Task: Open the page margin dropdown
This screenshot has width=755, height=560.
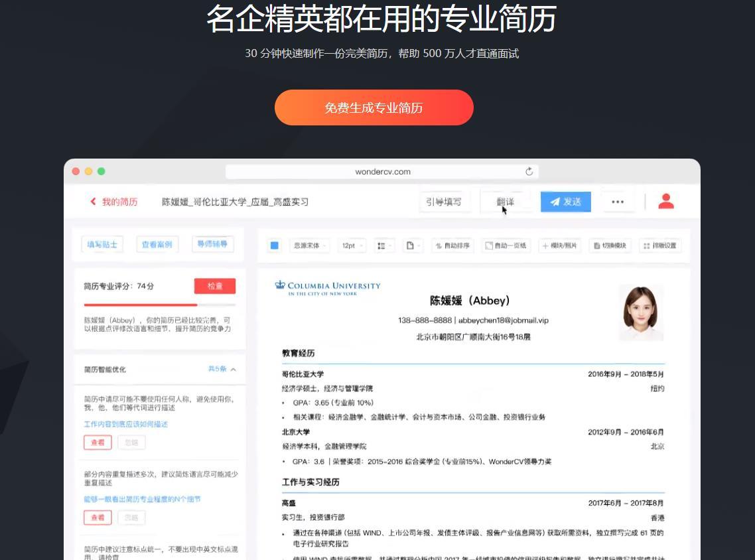Action: tap(413, 245)
